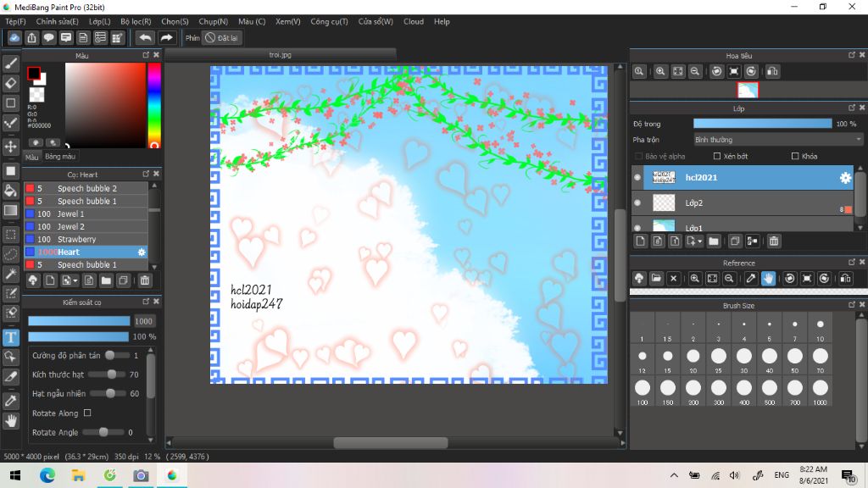Zoom in on the Navigator panel
This screenshot has height=488, width=868.
(660, 71)
